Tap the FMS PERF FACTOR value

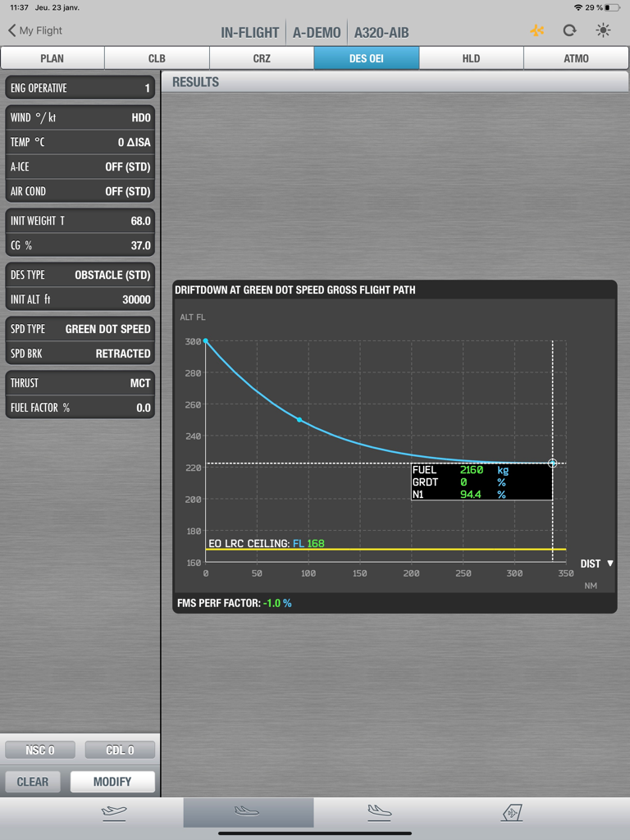pos(277,603)
